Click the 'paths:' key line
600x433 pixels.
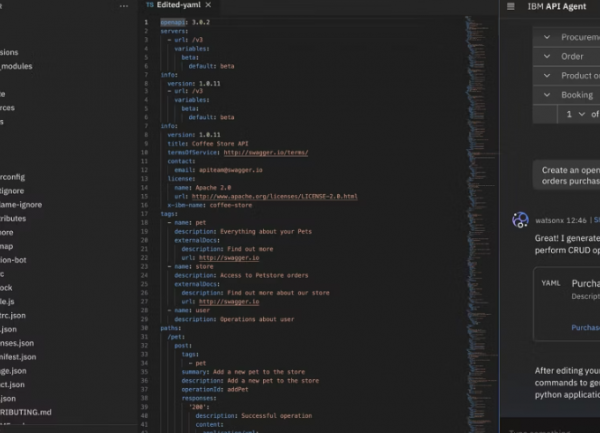point(170,328)
